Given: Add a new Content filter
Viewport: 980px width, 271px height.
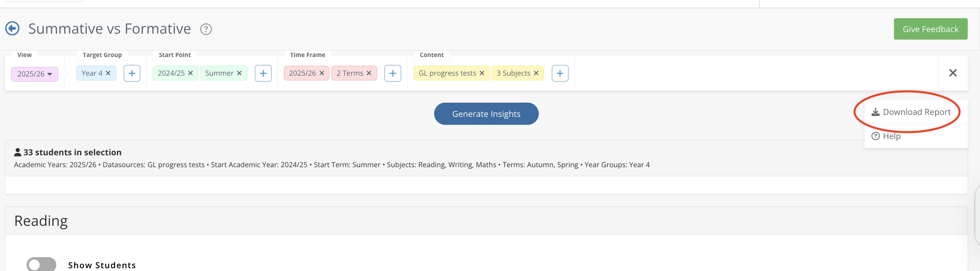Looking at the screenshot, I should pyautogui.click(x=560, y=73).
